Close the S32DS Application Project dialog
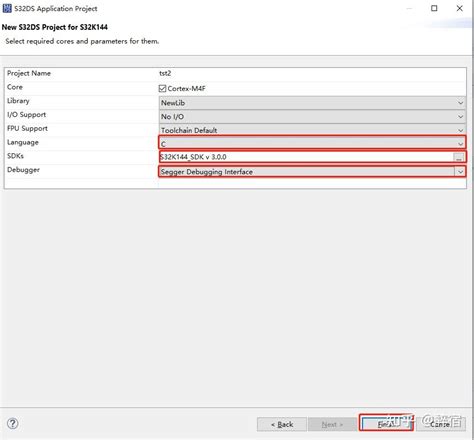 (459, 8)
